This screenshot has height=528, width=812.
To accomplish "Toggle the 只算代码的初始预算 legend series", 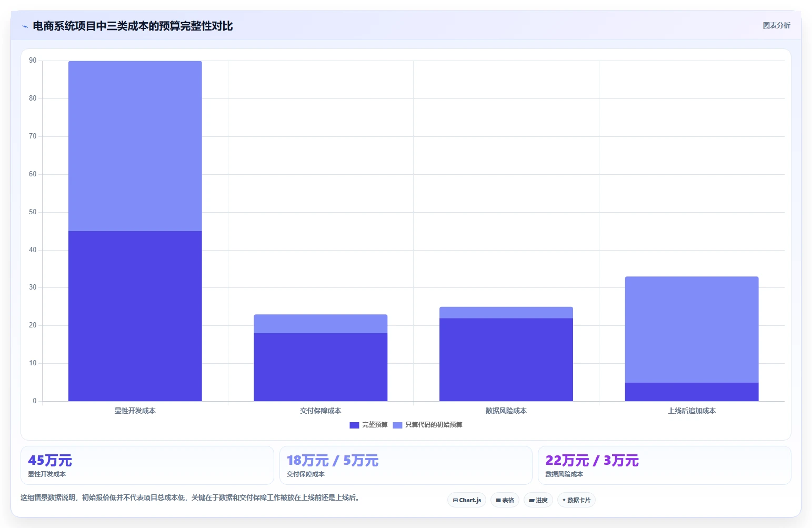I will (x=427, y=425).
